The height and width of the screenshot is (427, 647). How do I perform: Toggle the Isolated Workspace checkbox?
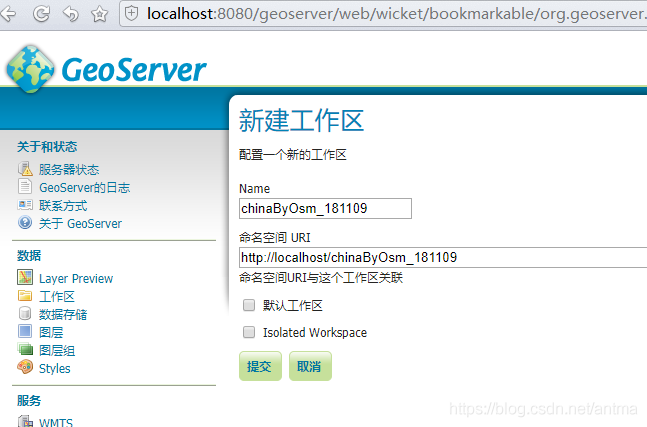click(249, 332)
